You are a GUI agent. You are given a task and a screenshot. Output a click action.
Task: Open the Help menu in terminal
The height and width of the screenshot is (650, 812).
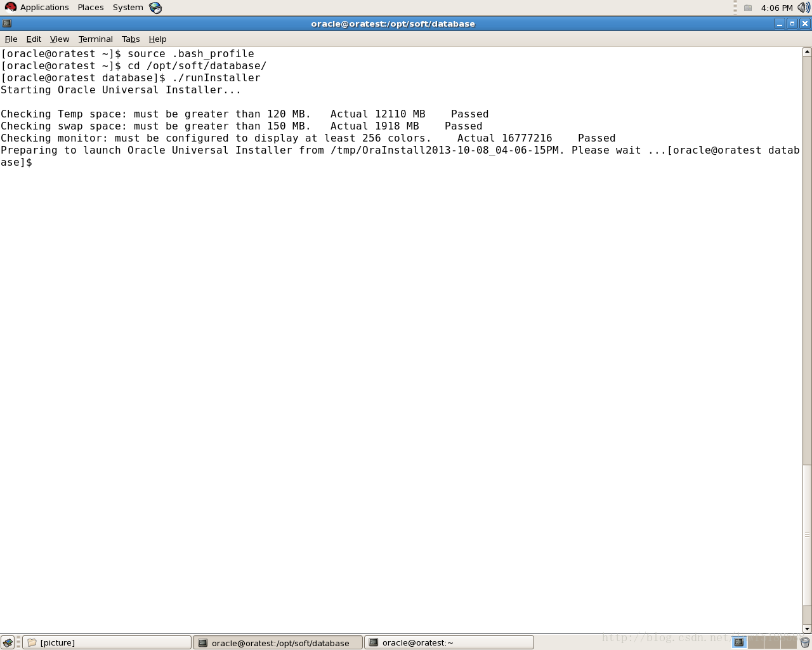[157, 39]
